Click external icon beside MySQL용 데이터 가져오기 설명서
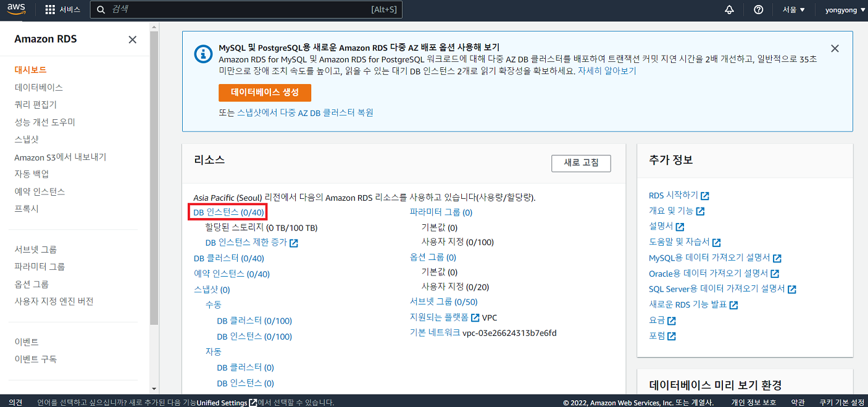This screenshot has height=407, width=868. 777,258
